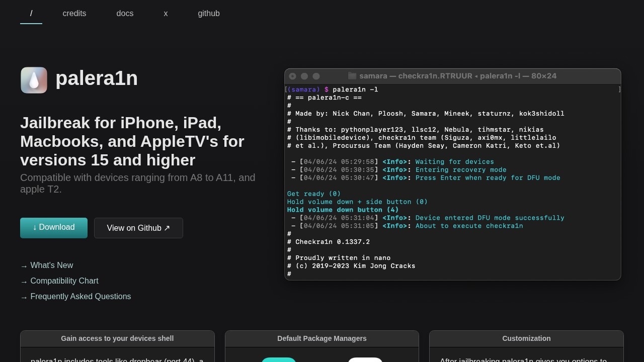Click the palera1n droplet logo icon
The image size is (644, 362).
click(x=34, y=80)
